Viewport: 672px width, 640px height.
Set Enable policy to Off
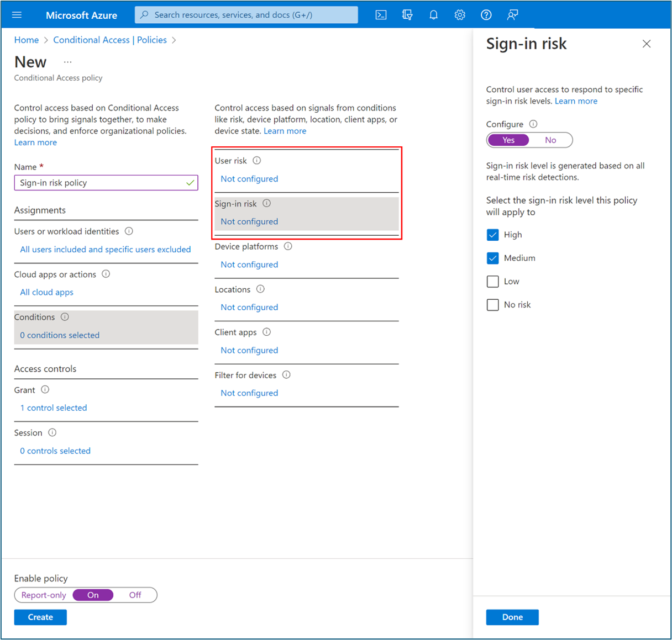click(135, 595)
